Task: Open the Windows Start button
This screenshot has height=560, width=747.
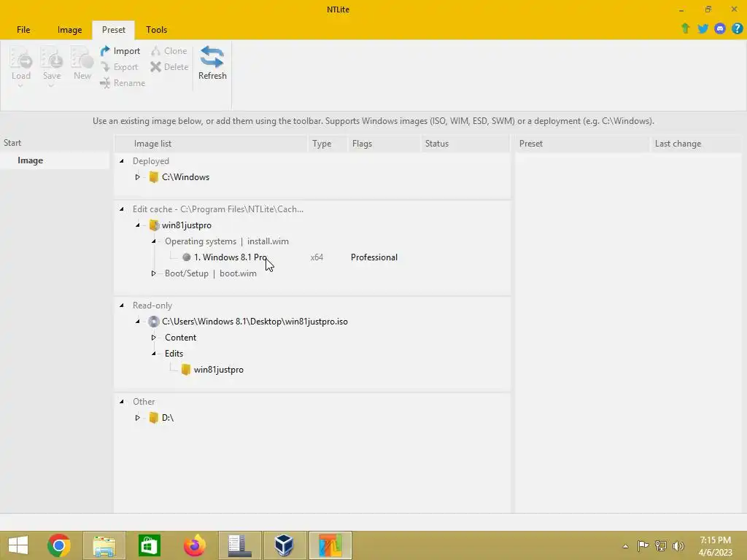Action: click(18, 545)
